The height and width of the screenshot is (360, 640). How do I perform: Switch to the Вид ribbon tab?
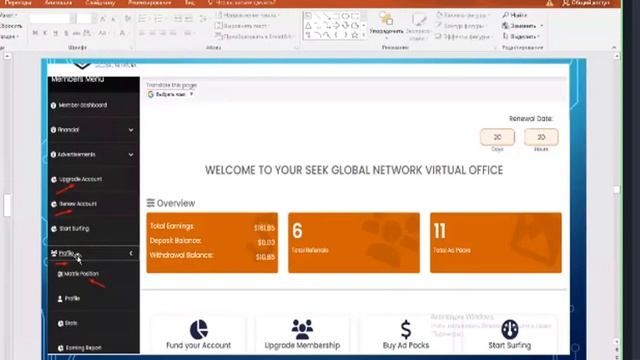(189, 3)
